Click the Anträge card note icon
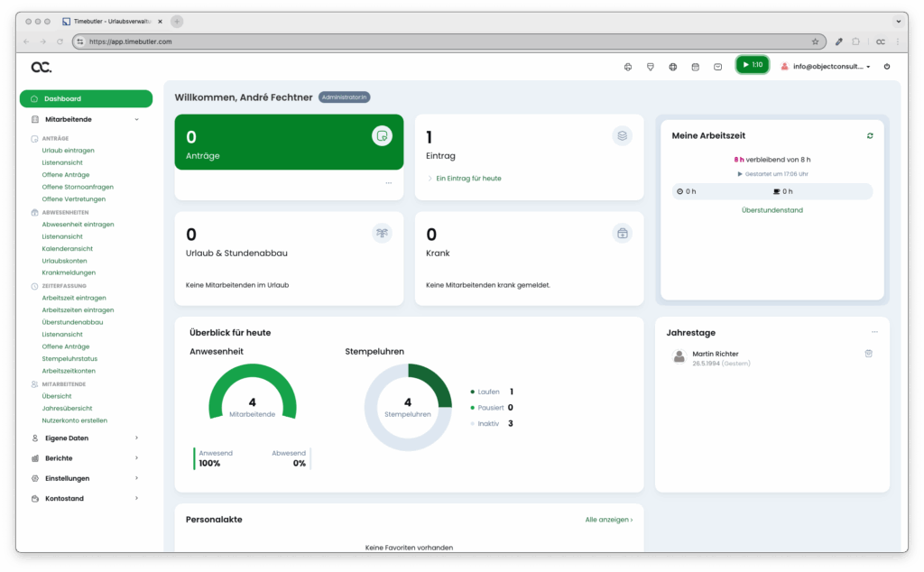Screen dimensions: 924x572 382,135
